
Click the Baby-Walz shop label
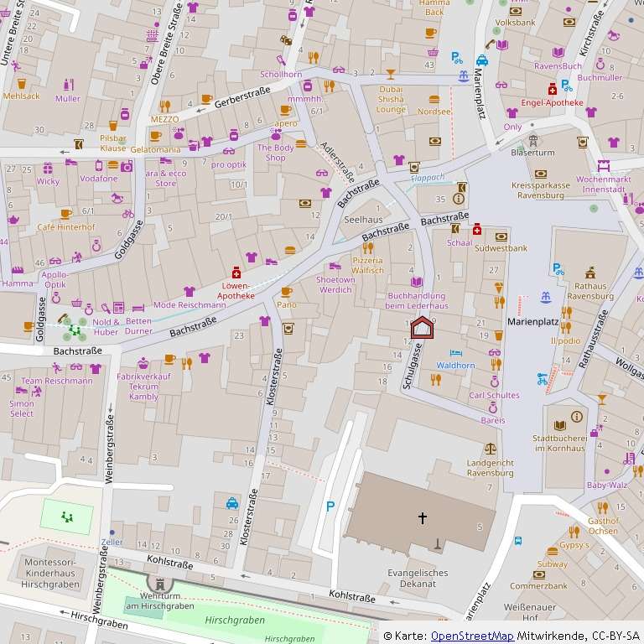pyautogui.click(x=607, y=485)
